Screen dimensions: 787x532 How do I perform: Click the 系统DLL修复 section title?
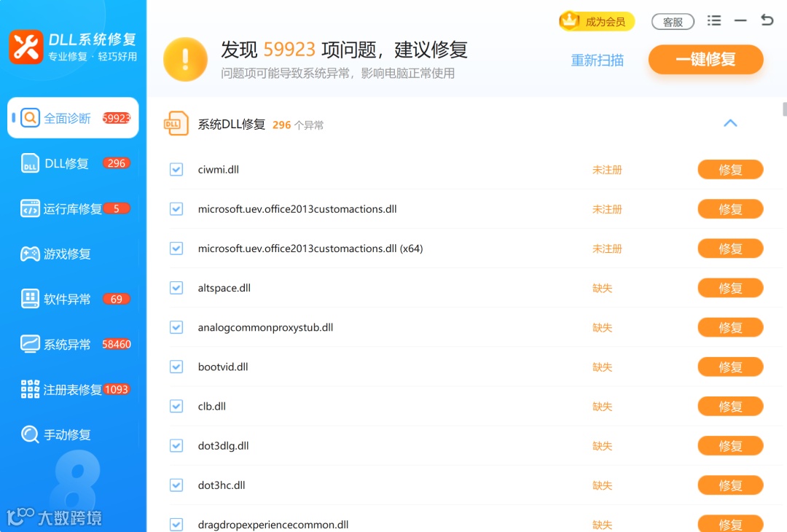[x=232, y=124]
